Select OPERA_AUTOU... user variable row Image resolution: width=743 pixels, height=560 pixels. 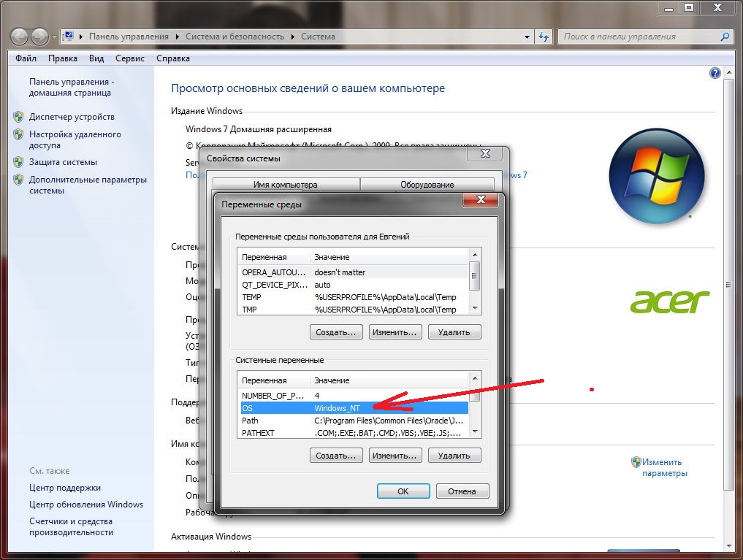point(354,272)
